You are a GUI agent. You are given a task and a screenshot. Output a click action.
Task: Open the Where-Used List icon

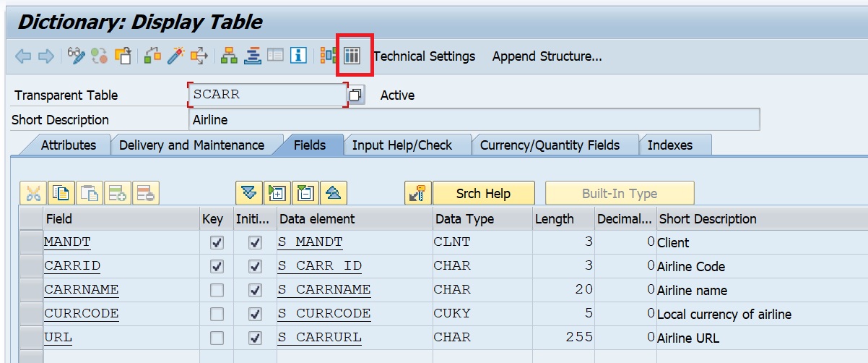pyautogui.click(x=199, y=56)
